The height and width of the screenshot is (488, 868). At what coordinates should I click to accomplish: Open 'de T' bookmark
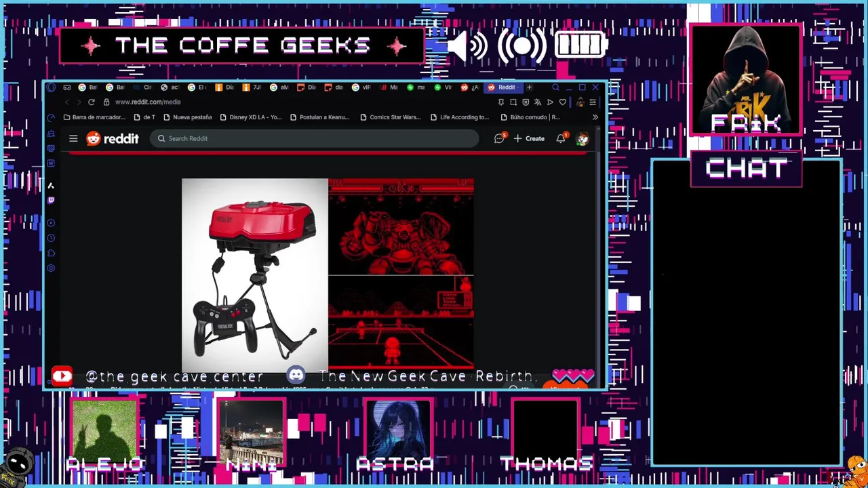144,117
